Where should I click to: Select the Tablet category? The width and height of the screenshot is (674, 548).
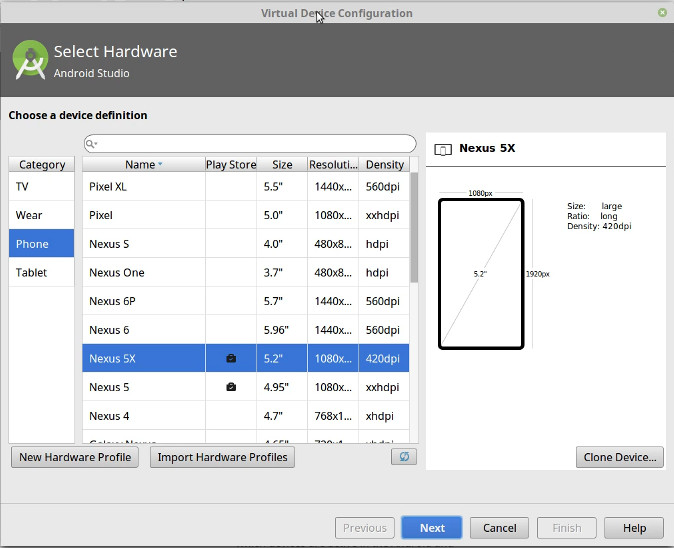tap(41, 272)
